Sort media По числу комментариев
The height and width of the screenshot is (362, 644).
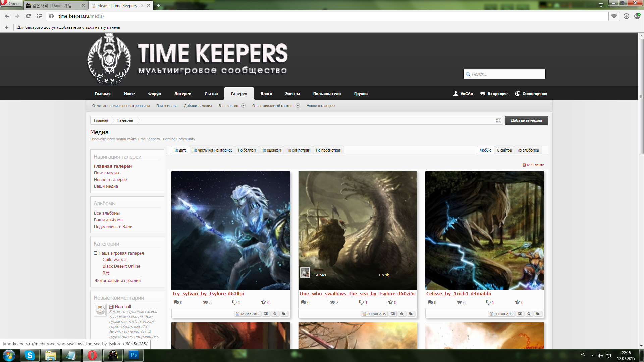click(212, 150)
